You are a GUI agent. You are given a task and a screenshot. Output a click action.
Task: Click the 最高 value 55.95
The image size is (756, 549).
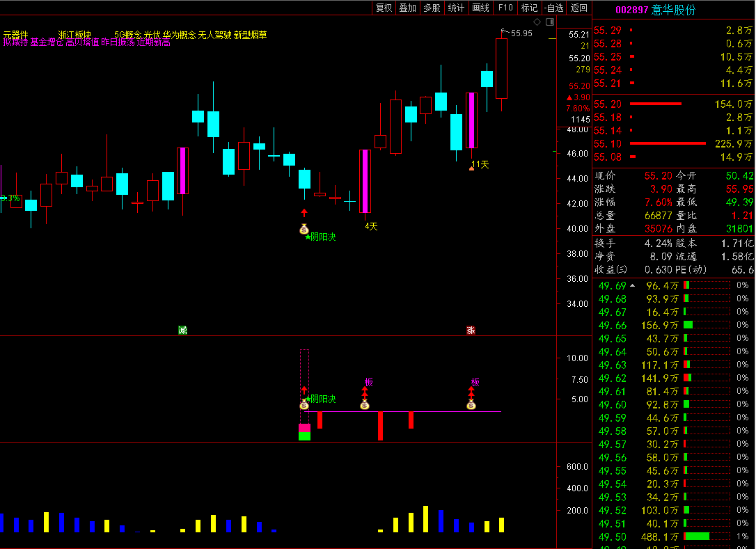coord(739,189)
